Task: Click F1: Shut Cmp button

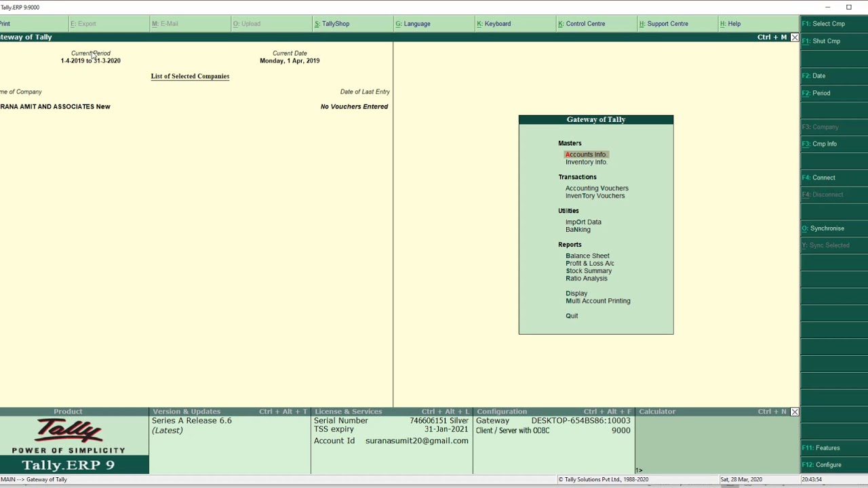Action: 834,41
